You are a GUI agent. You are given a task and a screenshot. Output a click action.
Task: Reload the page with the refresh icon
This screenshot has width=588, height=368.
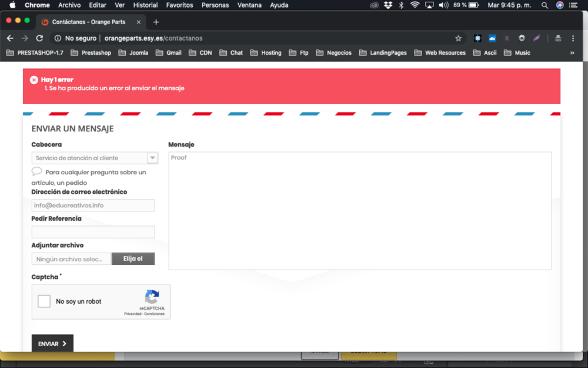39,38
